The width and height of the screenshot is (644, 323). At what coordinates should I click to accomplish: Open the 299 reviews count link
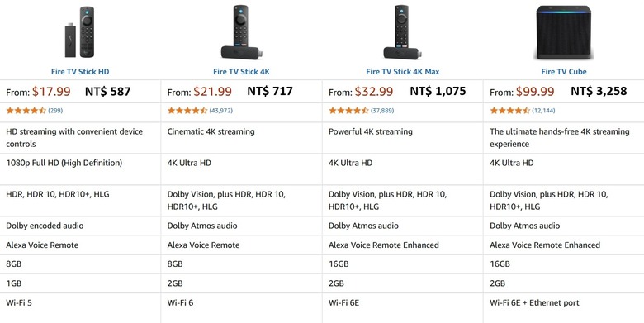[x=55, y=111]
